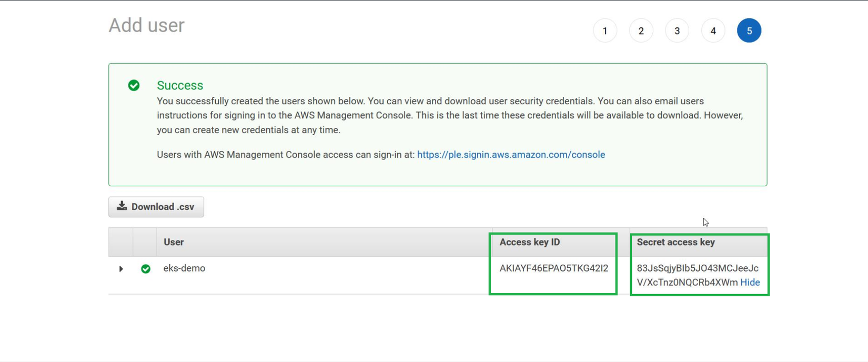
Task: Click the highlighted step 5 indicator
Action: tap(749, 31)
